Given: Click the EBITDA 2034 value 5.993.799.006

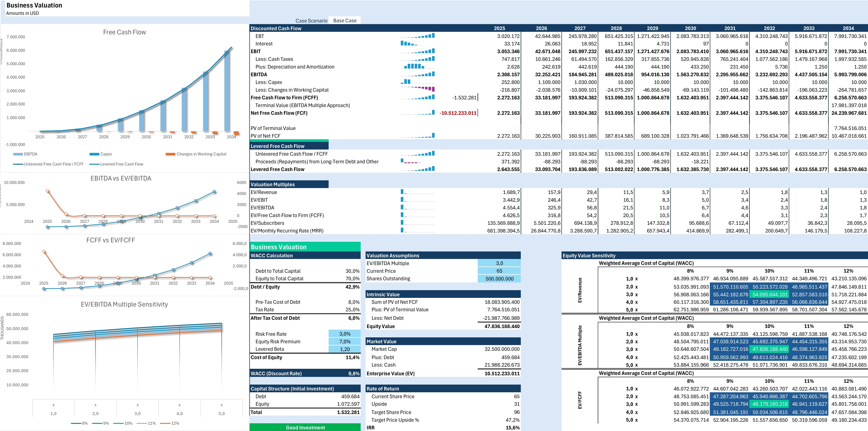Looking at the screenshot, I should (x=850, y=74).
